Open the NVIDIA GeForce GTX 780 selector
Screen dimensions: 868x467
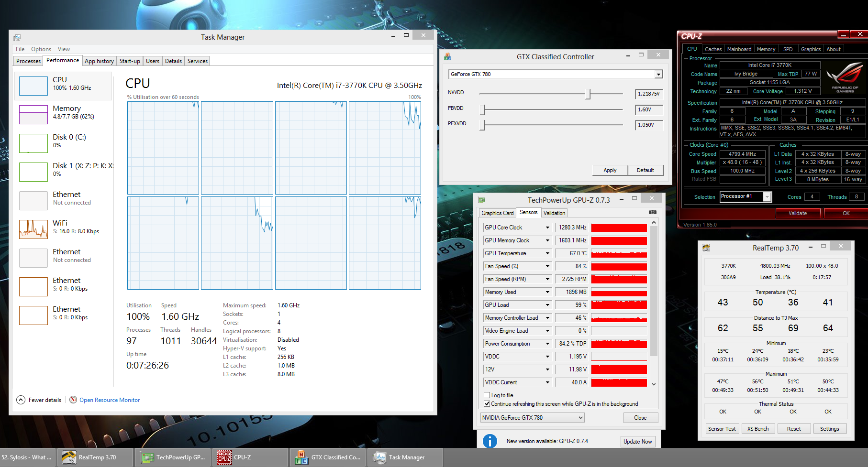pos(533,418)
